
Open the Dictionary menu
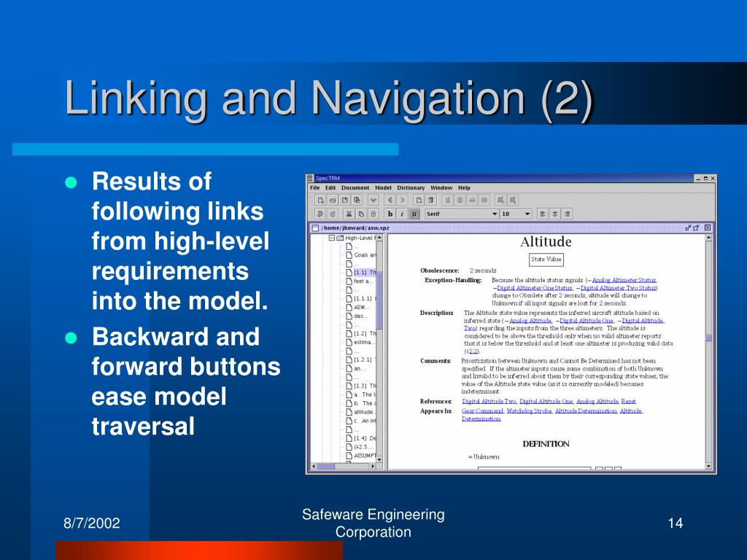coord(411,187)
